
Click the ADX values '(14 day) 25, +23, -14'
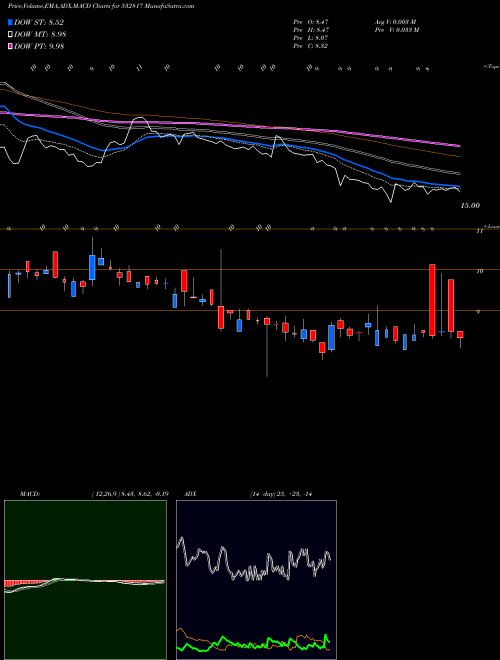click(x=281, y=494)
